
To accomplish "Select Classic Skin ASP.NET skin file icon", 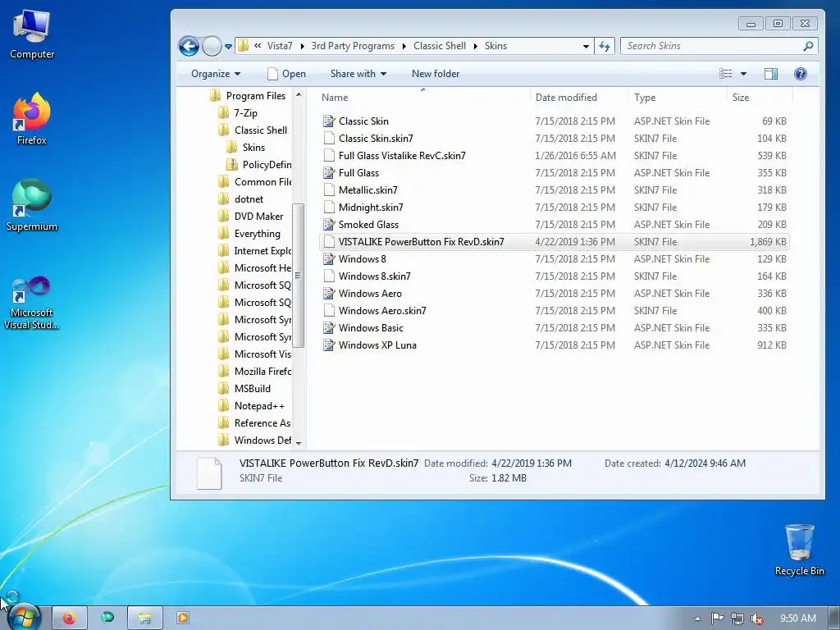I will tap(329, 121).
